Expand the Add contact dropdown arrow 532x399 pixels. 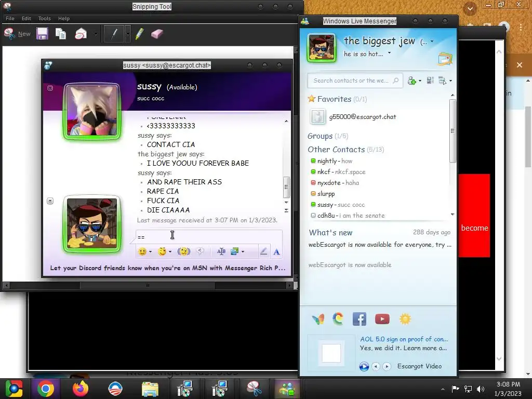[x=420, y=81]
